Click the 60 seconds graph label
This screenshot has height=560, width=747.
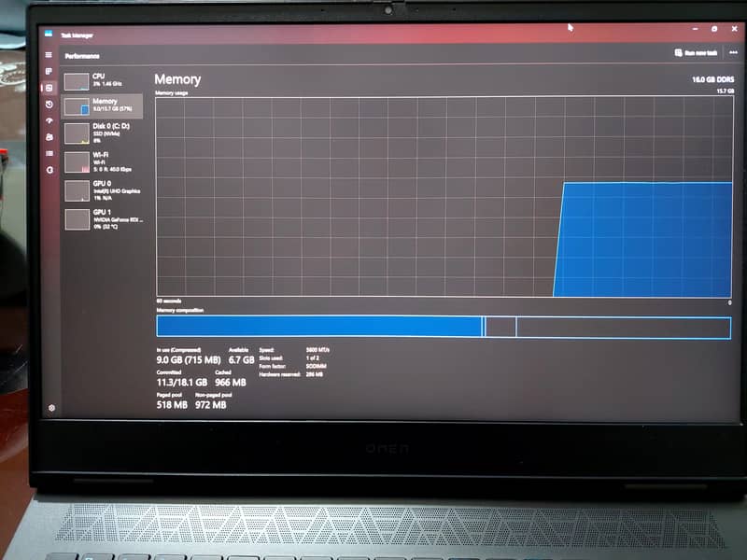[x=169, y=301]
